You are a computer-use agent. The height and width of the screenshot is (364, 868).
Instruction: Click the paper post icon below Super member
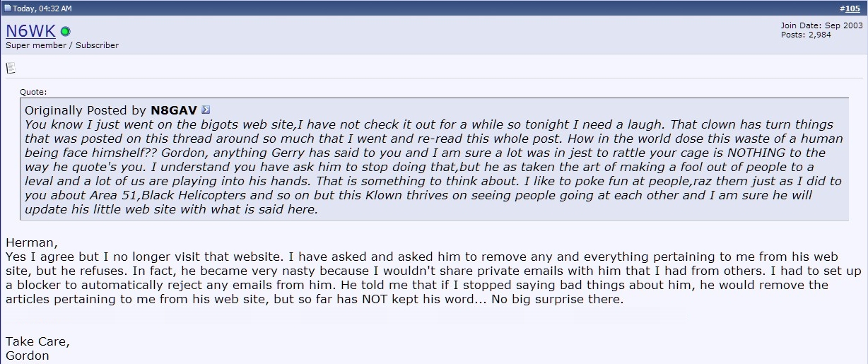point(10,68)
